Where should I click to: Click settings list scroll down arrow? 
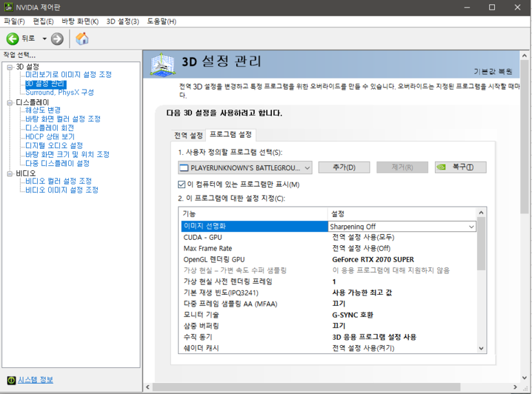click(481, 348)
